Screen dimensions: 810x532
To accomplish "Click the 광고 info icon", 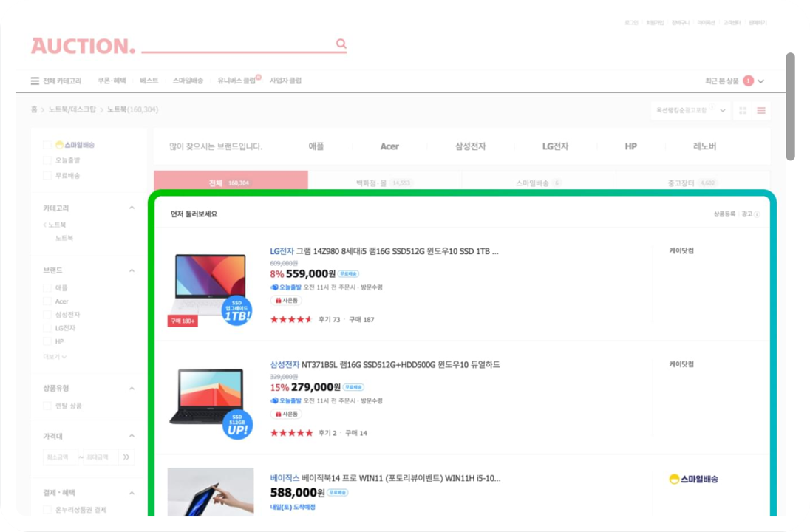I will [x=757, y=214].
